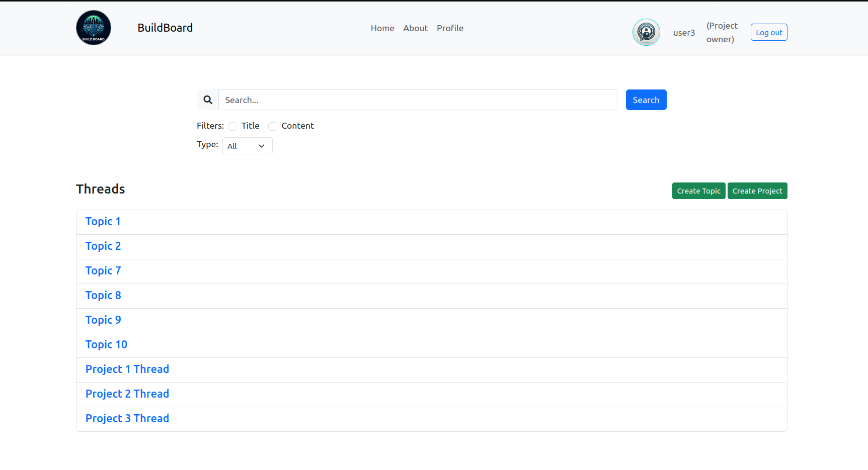Focus the Search text field
Image resolution: width=868 pixels, height=470 pixels.
(x=418, y=100)
